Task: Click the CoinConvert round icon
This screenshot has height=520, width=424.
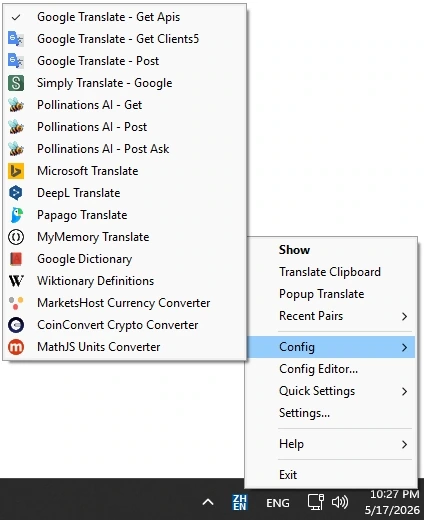Action: pyautogui.click(x=16, y=325)
